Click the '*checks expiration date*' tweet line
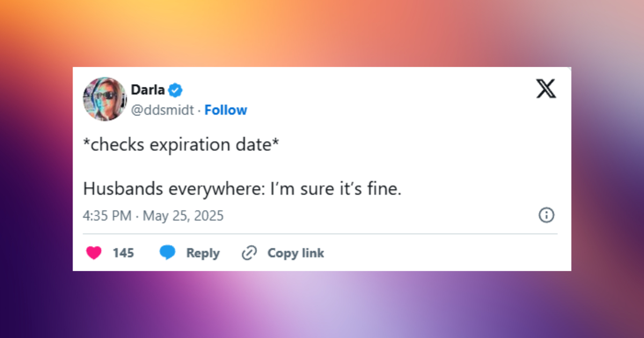Screen dimensions: 644x338 (x=181, y=145)
